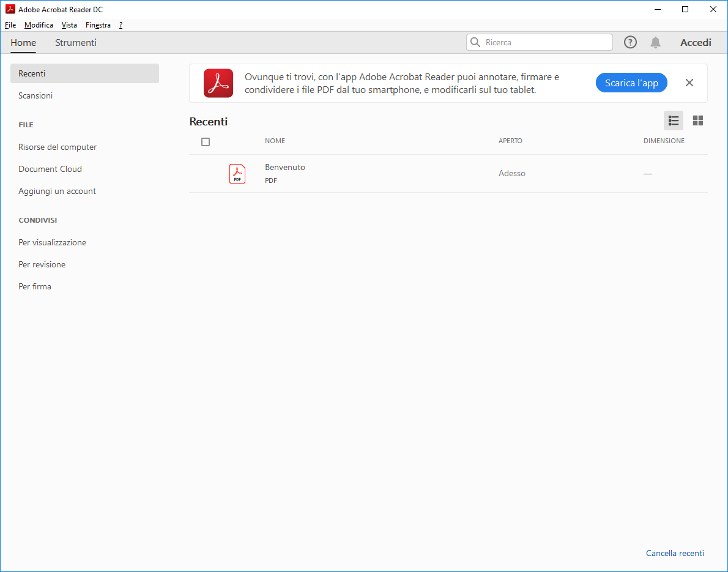Viewport: 728px width, 572px height.
Task: Click the Cancella recenti link
Action: click(x=675, y=553)
